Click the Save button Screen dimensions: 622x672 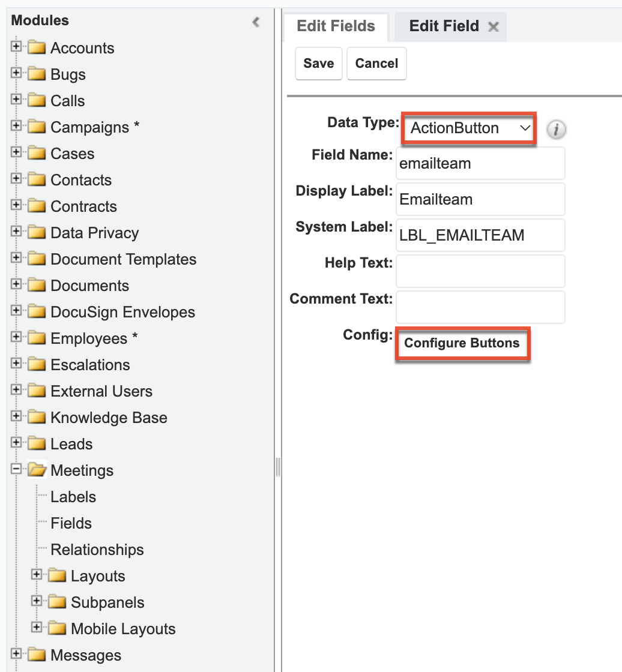[318, 63]
